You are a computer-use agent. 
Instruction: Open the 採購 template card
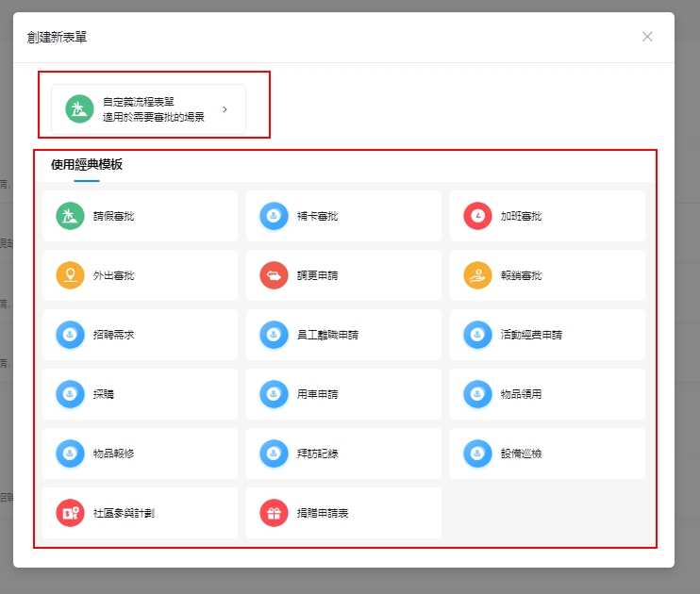[140, 394]
